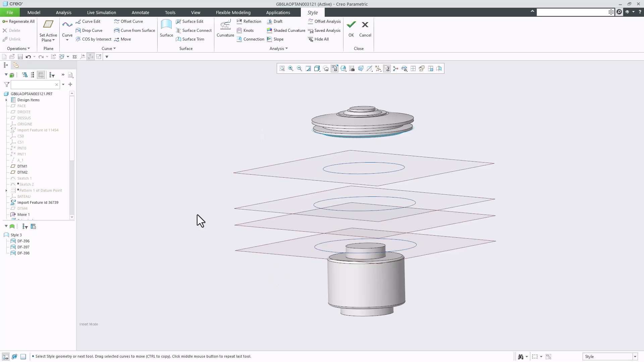Screen dimensions: 644x362
Task: Click the tree filter funnel icon
Action: click(6, 84)
